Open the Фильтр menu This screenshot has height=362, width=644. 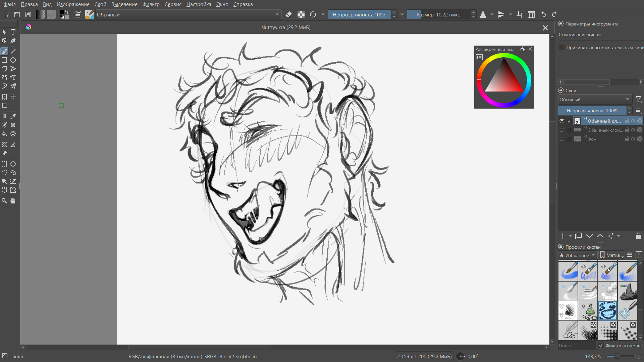pyautogui.click(x=151, y=4)
